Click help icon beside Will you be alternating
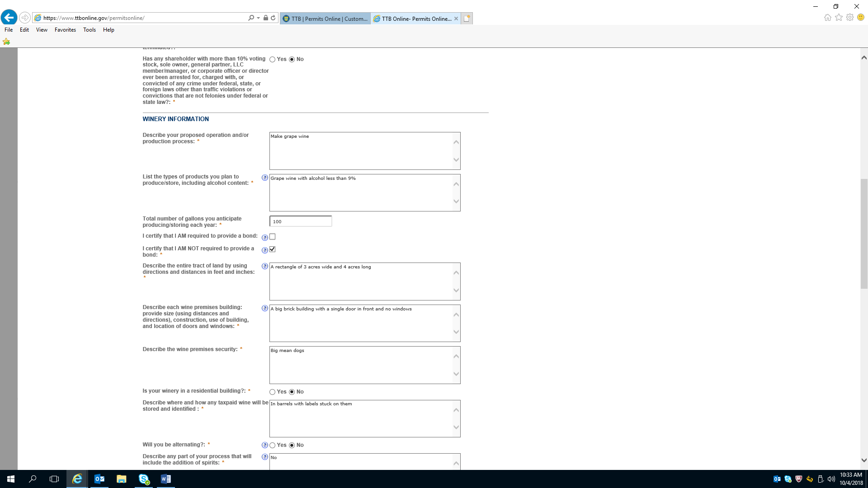Image resolution: width=868 pixels, height=488 pixels. (265, 445)
